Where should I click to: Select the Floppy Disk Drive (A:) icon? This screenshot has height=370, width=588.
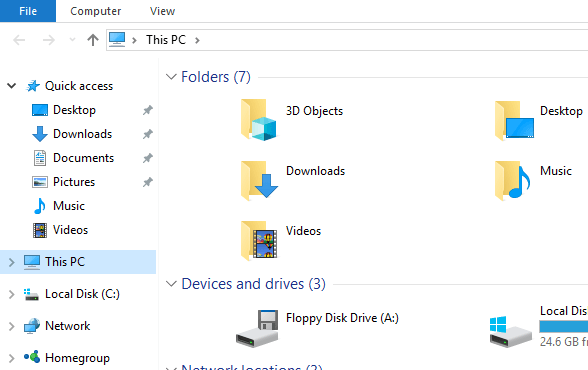(x=257, y=328)
